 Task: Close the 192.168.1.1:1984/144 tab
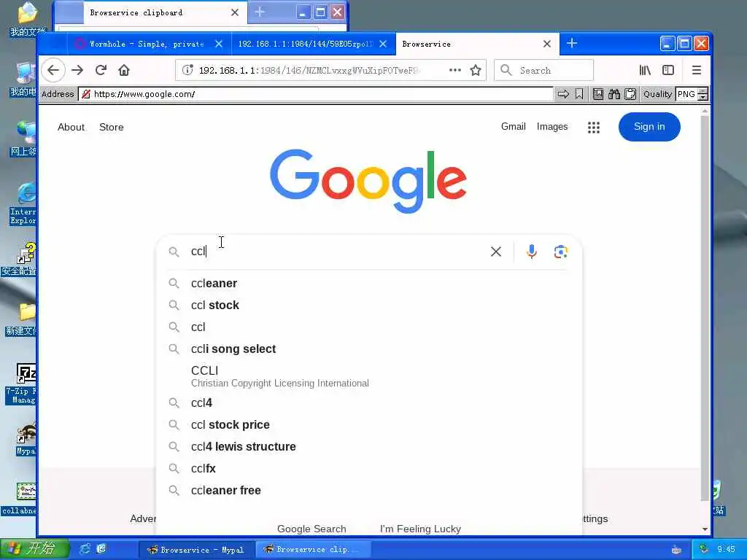[x=383, y=44]
